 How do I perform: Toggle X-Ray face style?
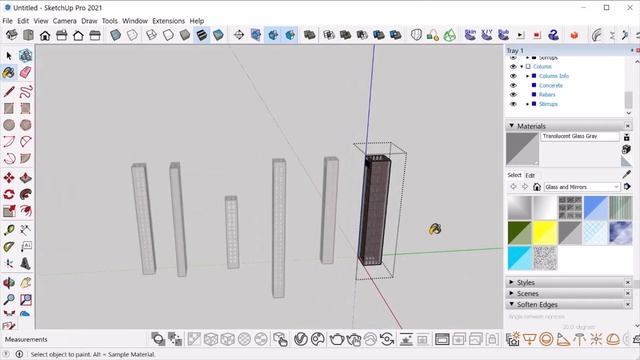pyautogui.click(x=116, y=35)
